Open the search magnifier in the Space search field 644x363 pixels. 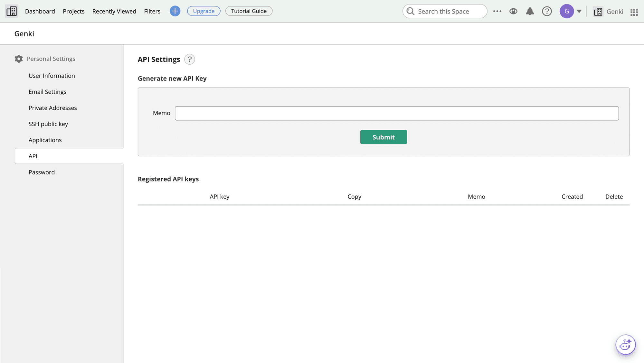tap(410, 11)
